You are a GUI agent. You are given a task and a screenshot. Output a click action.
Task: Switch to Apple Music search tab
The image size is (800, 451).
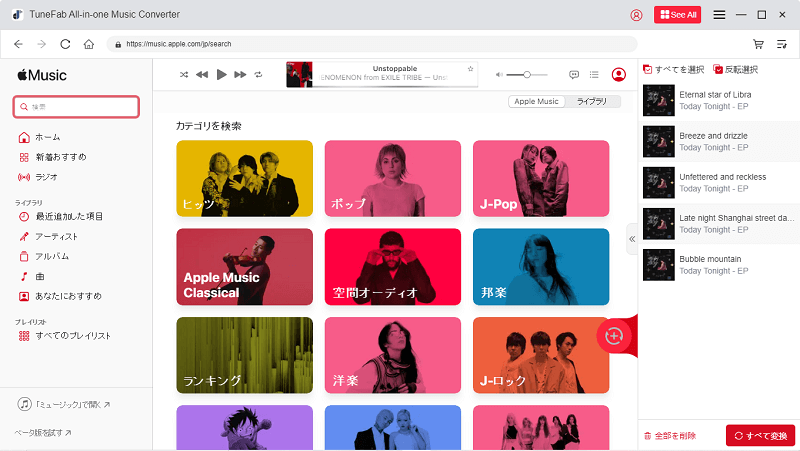point(536,102)
